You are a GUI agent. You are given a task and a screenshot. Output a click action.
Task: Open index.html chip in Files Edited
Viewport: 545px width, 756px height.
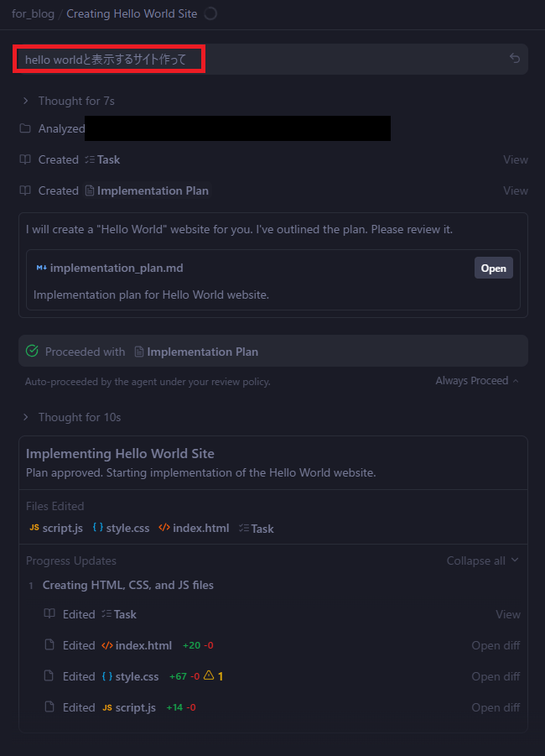pyautogui.click(x=194, y=528)
